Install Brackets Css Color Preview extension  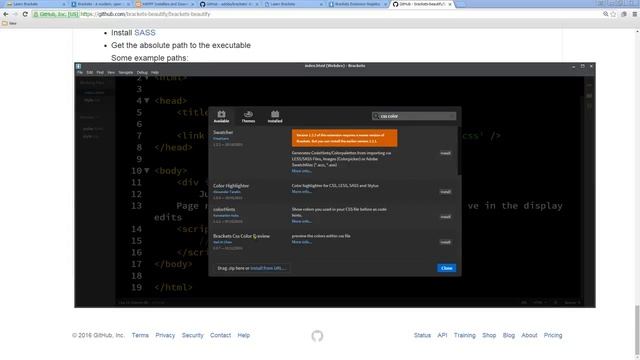pyautogui.click(x=445, y=242)
